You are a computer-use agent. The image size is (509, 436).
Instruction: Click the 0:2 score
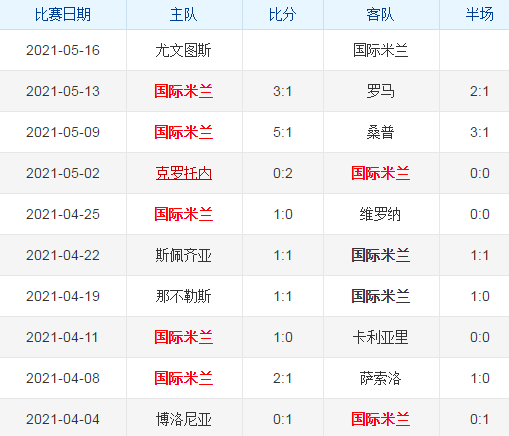(283, 173)
